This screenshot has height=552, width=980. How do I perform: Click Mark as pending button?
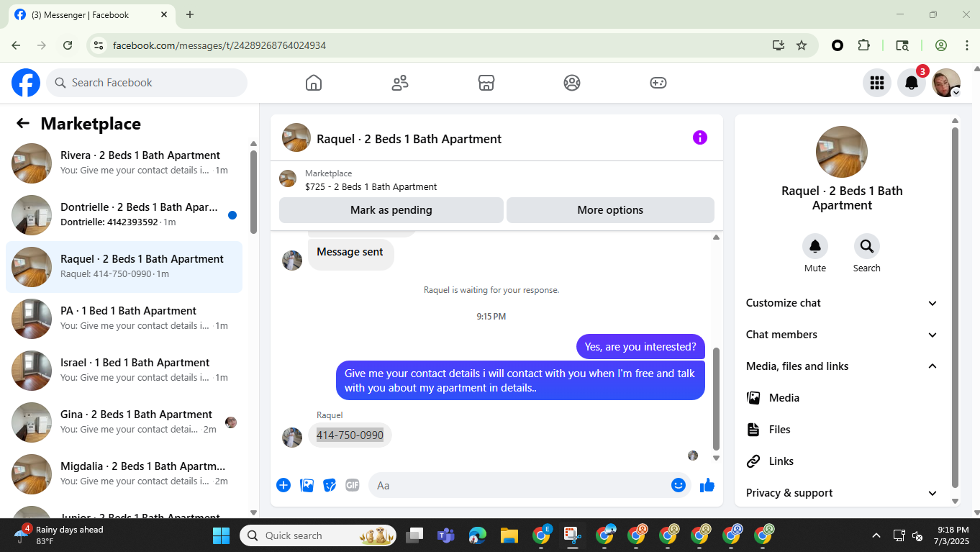(x=391, y=210)
